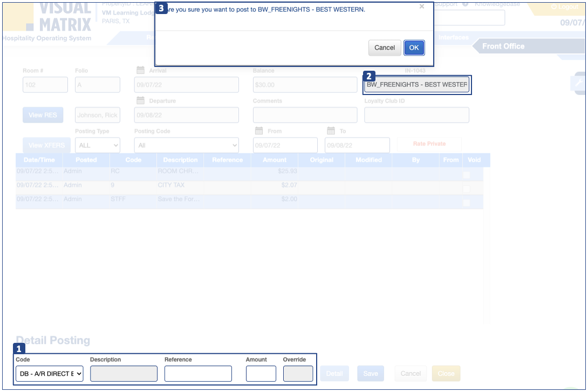
Task: Click the BW_FREENIGHTS - BEST WESTERN field
Action: click(x=416, y=85)
